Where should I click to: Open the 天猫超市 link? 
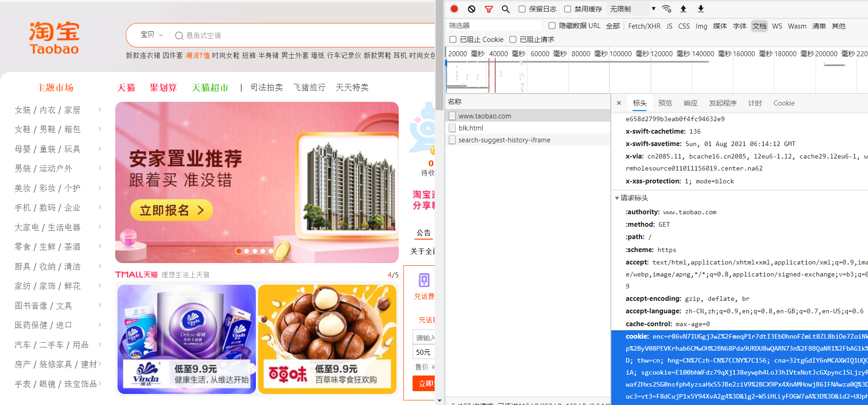pyautogui.click(x=210, y=88)
